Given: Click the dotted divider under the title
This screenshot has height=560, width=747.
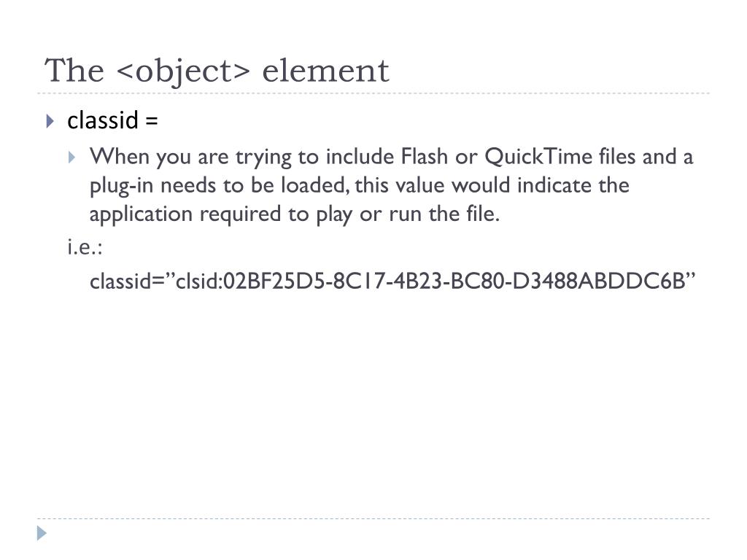Looking at the screenshot, I should click(373, 93).
